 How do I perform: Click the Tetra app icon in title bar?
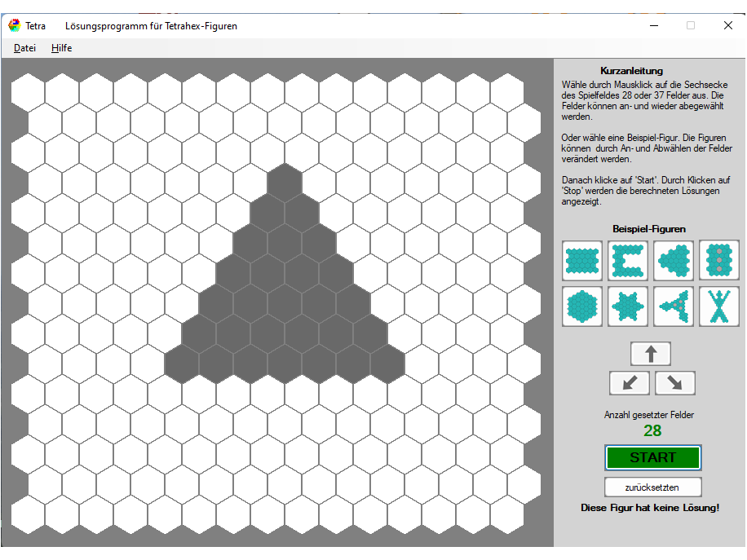pos(15,26)
